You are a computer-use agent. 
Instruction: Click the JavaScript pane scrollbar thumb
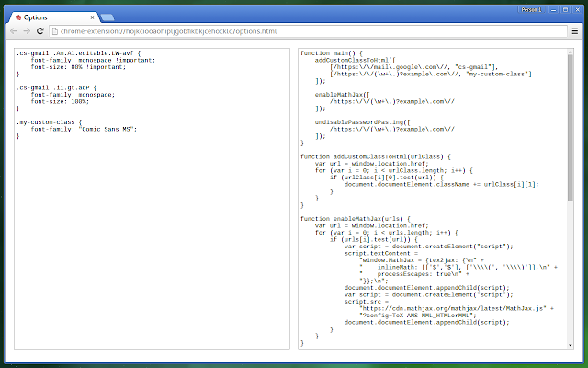[x=571, y=128]
